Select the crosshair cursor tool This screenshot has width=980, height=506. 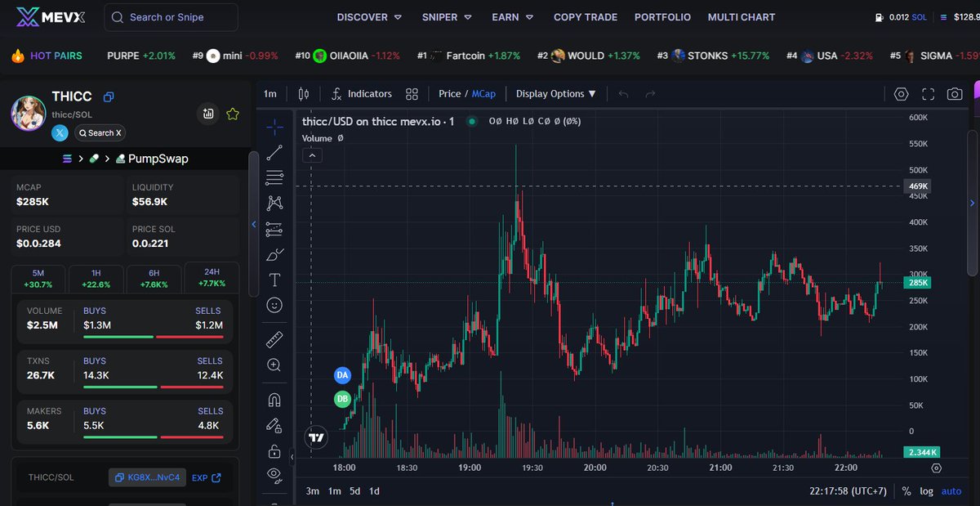point(274,128)
